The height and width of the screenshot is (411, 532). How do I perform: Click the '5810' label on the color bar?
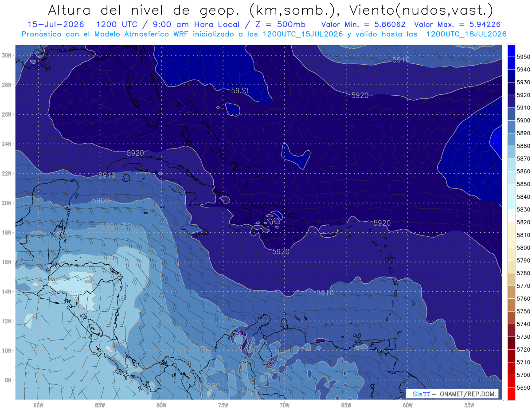click(x=524, y=235)
